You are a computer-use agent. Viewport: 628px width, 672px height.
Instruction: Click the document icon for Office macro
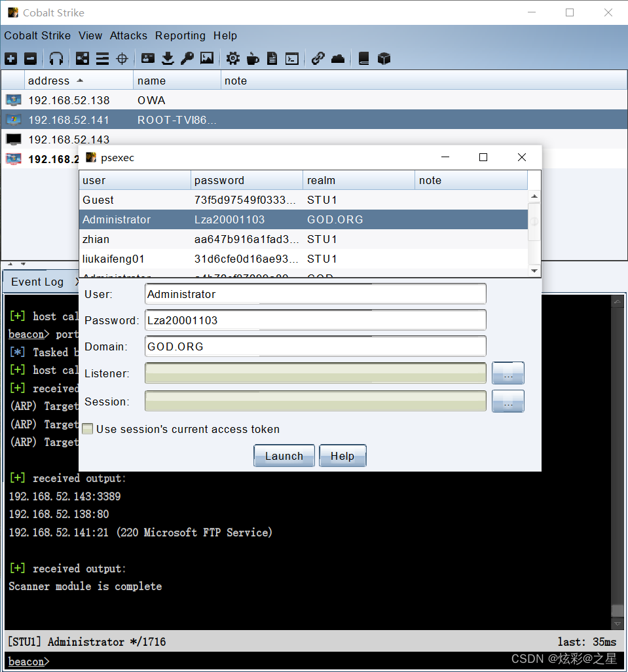[x=272, y=58]
